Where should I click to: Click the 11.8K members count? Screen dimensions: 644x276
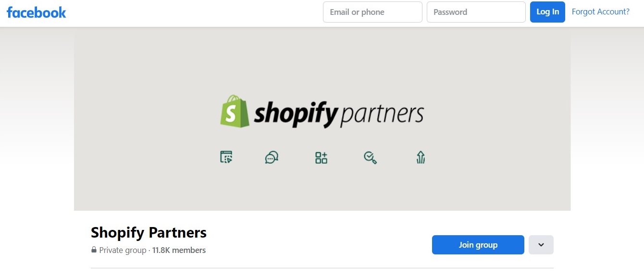click(179, 250)
